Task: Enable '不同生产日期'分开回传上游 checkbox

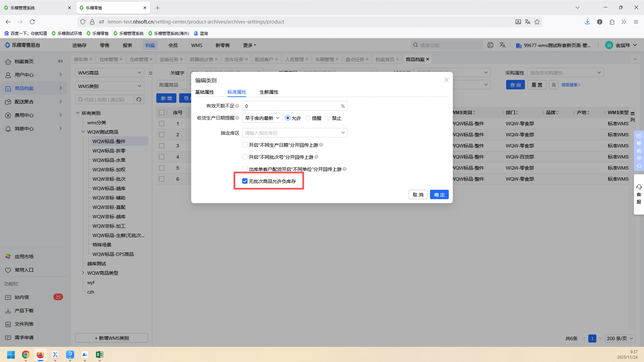Action: [245, 145]
